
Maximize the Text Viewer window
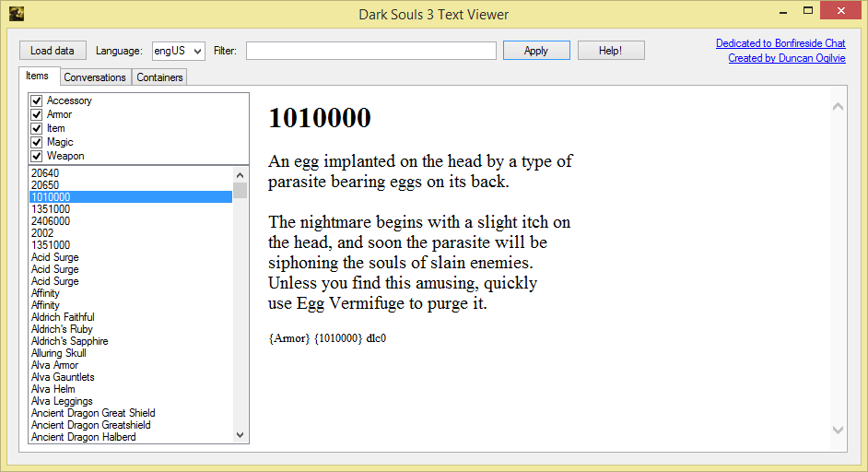point(808,11)
